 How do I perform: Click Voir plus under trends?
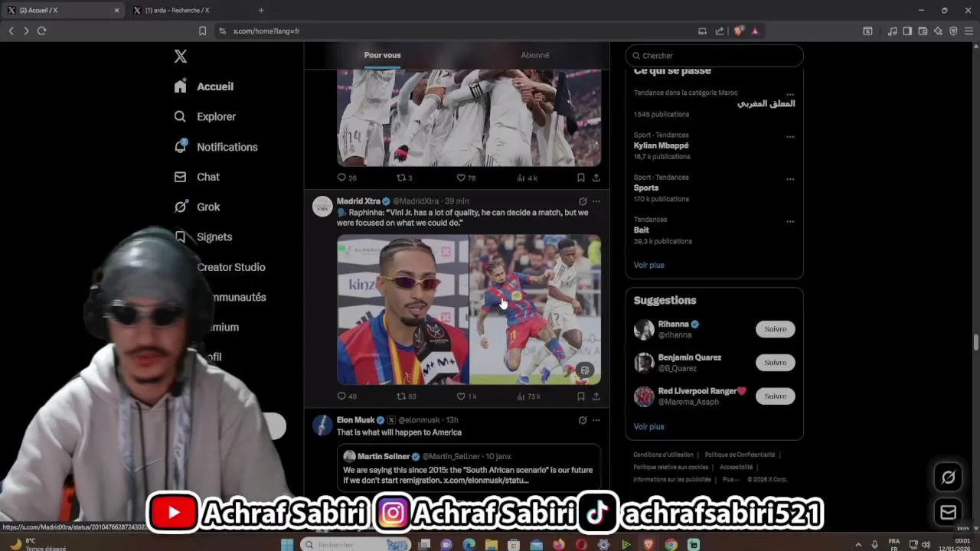point(648,265)
